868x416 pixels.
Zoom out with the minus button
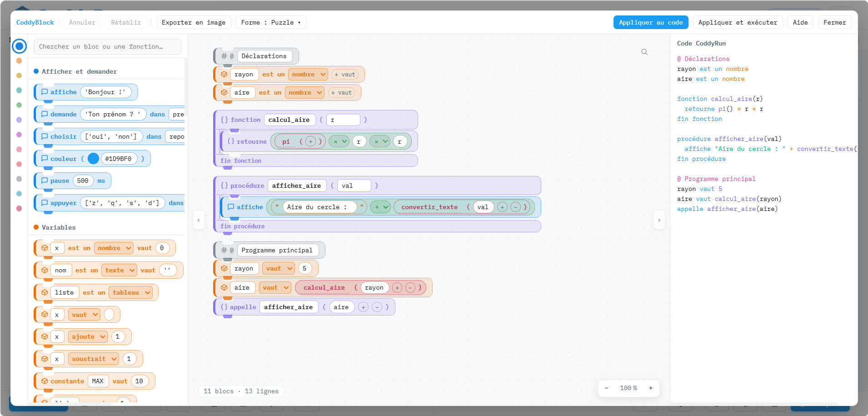coord(606,388)
